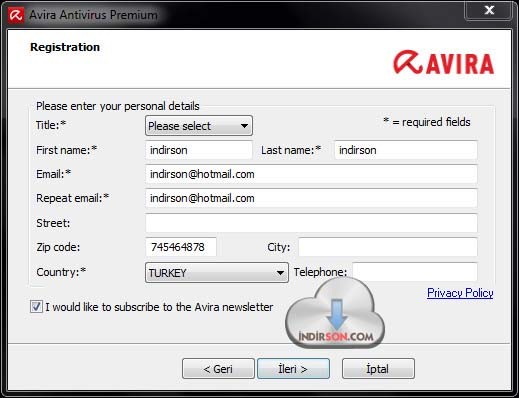Click the 'First name:*' label

[66, 150]
